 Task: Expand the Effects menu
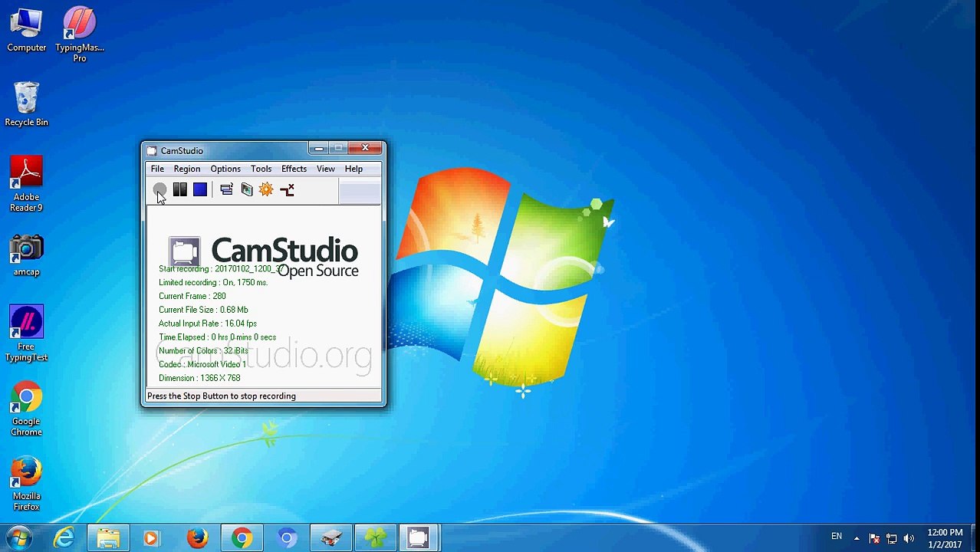coord(294,169)
